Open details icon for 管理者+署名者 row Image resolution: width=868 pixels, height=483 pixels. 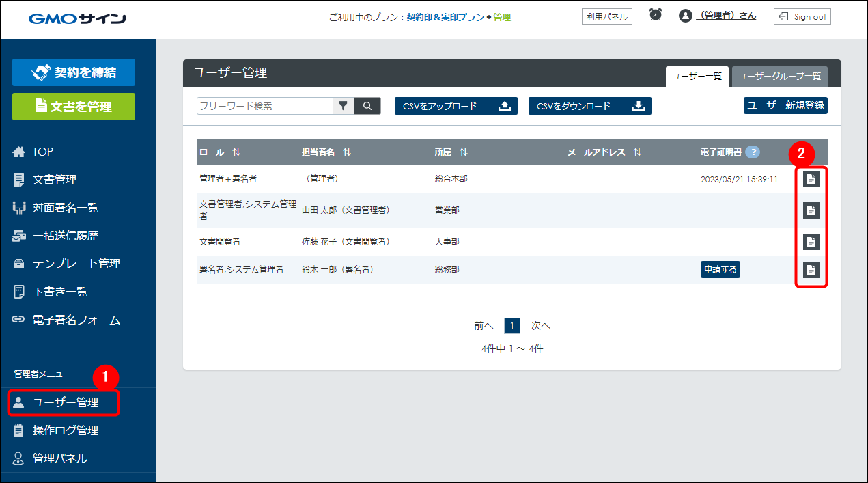(811, 180)
